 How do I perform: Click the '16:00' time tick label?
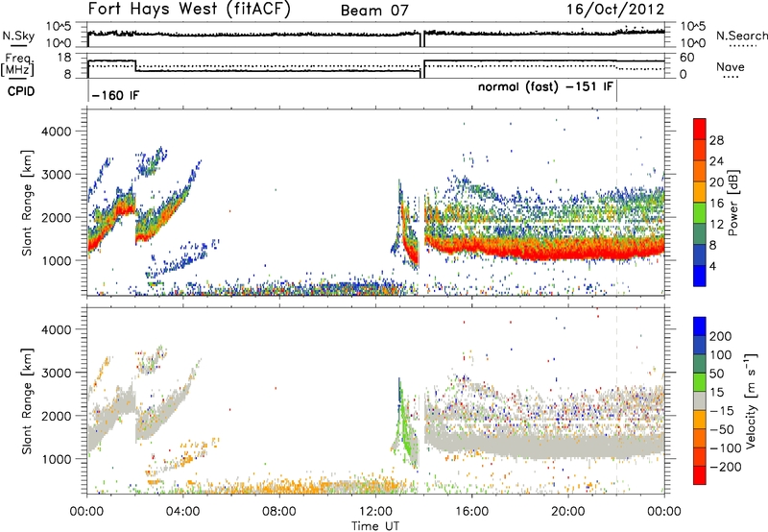(471, 512)
